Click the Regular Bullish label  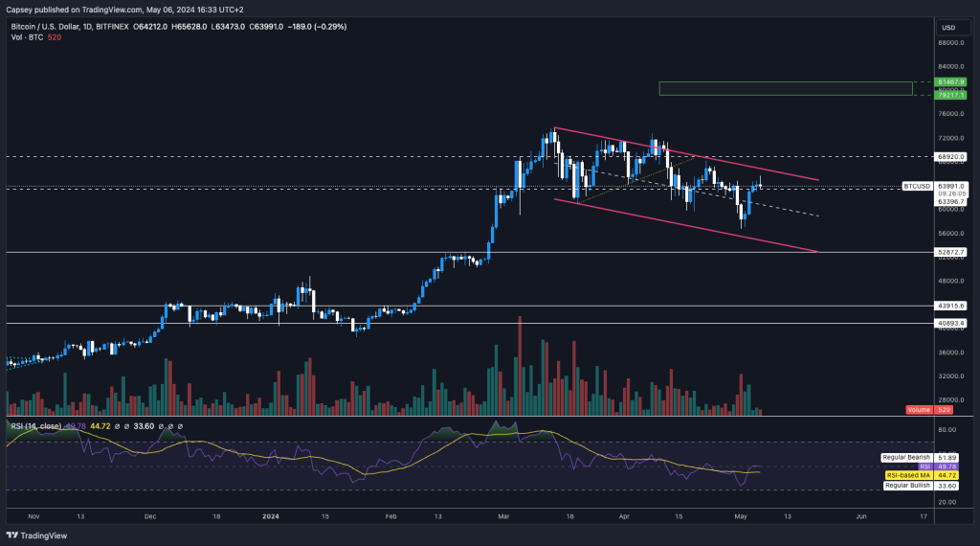pyautogui.click(x=907, y=486)
